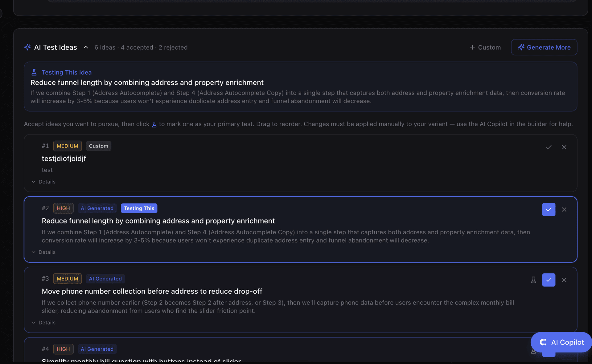Dismiss idea #3 with the X
The height and width of the screenshot is (364, 592).
click(x=564, y=280)
